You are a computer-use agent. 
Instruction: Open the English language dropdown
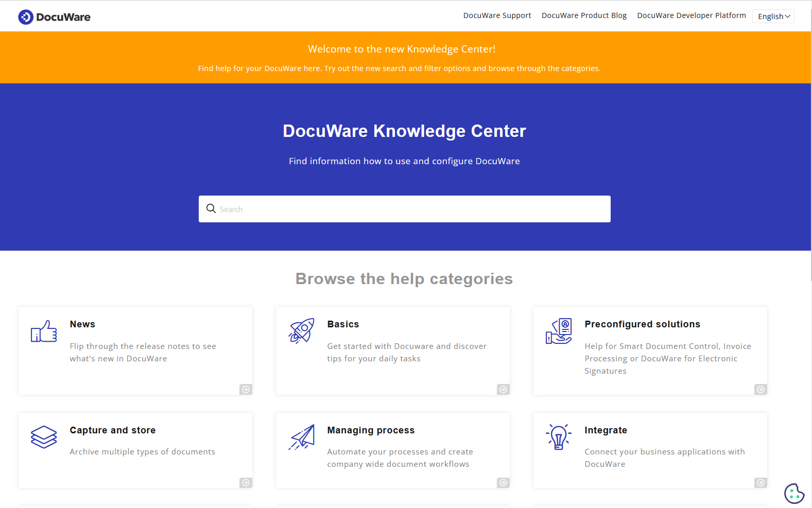point(773,16)
